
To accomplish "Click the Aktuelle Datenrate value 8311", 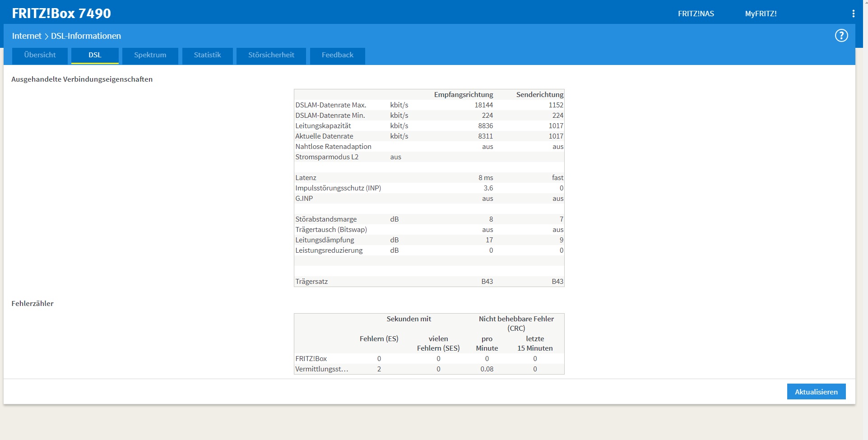I will pyautogui.click(x=486, y=136).
